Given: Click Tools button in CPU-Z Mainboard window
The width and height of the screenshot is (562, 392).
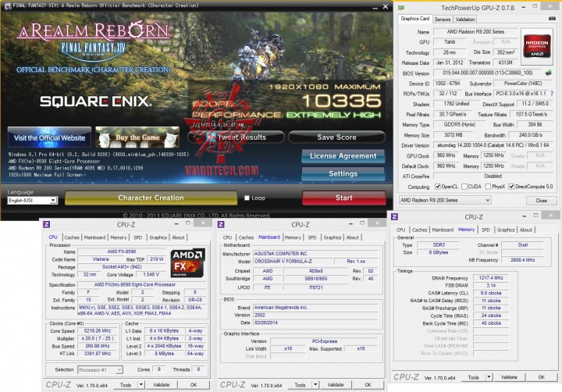Looking at the screenshot, I should pyautogui.click(x=300, y=385).
